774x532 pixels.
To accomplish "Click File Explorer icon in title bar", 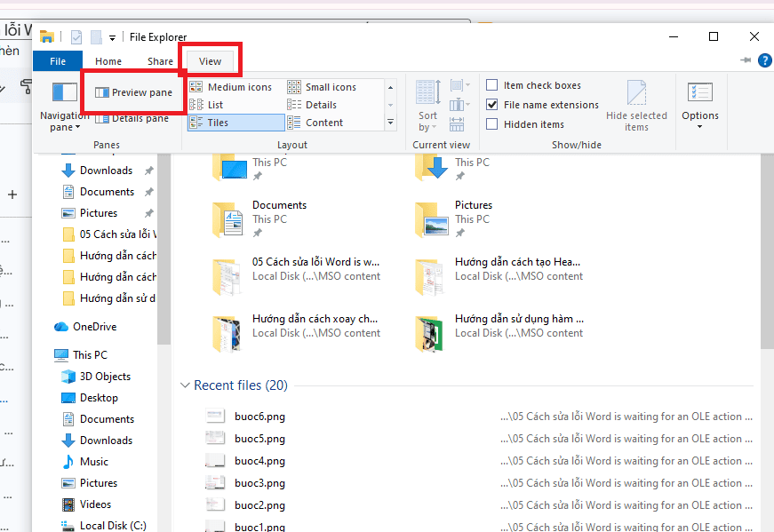I will (x=47, y=36).
